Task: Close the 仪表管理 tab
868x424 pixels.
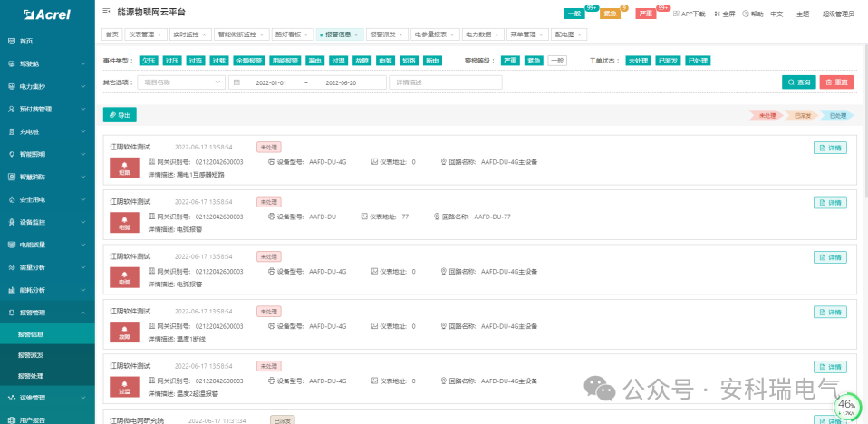Action: (x=159, y=34)
